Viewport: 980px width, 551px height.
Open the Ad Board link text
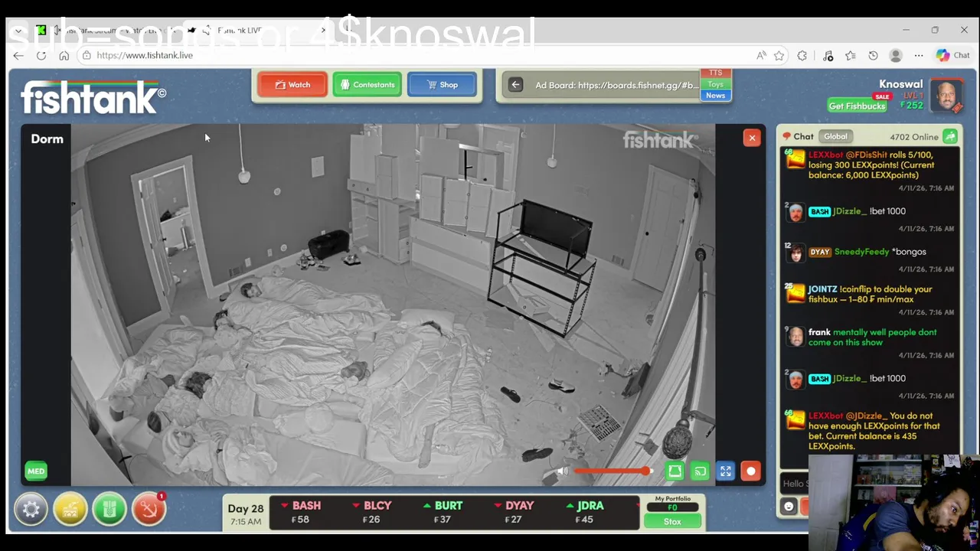point(616,85)
